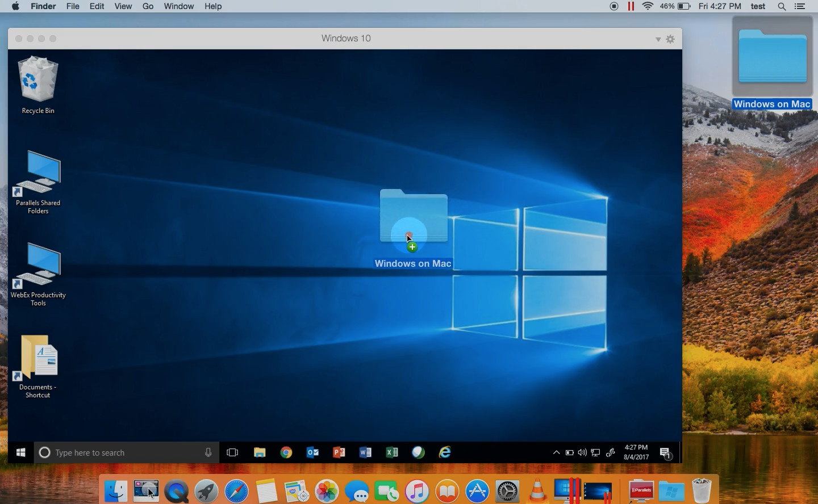Open the Help menu

tap(213, 6)
